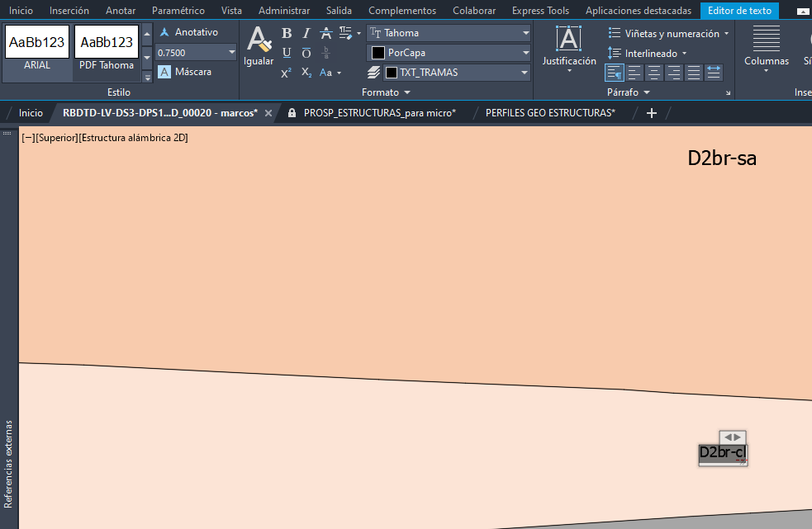Screen dimensions: 812x529
Task: Open Salida ribbon tab
Action: [340, 11]
